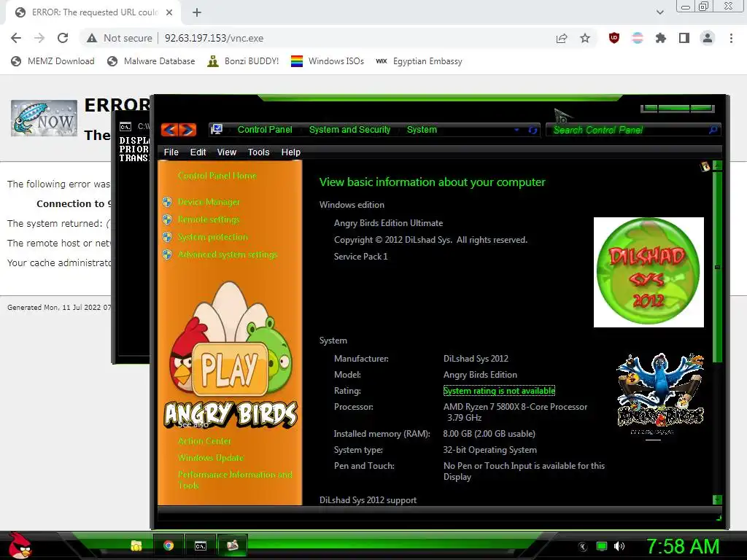
Task: Open Performance Information and Tools link
Action: point(236,480)
